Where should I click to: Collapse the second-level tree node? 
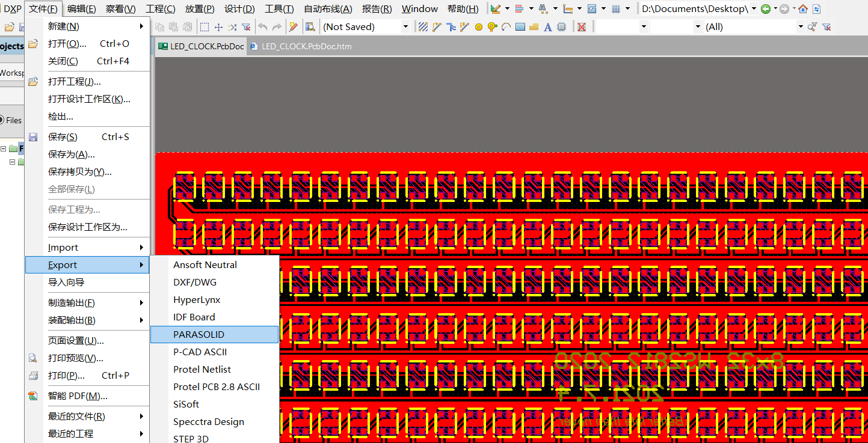(x=12, y=162)
